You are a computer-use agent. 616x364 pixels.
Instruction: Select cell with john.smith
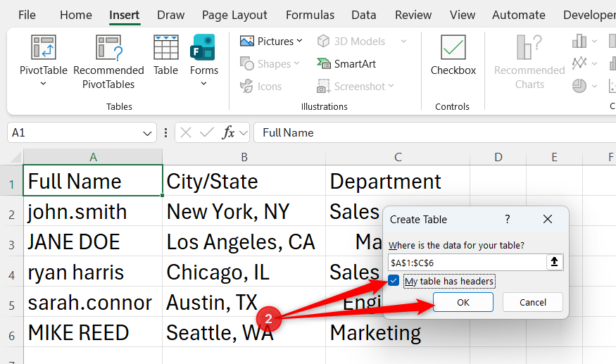tap(93, 211)
